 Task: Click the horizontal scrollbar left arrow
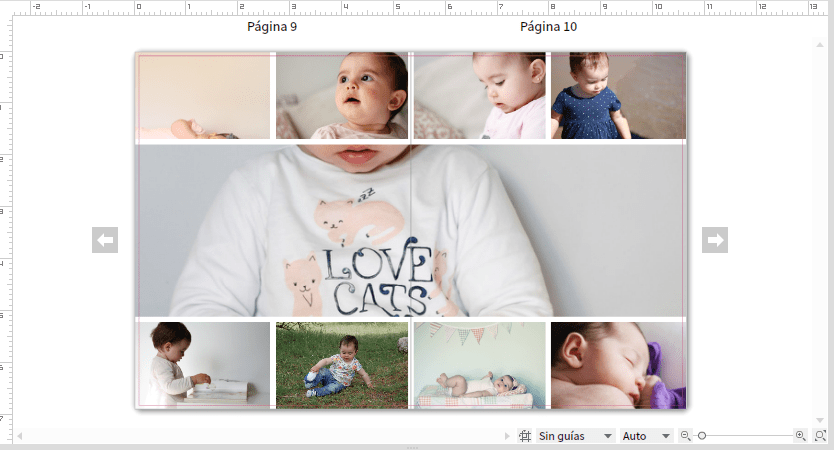[20, 436]
